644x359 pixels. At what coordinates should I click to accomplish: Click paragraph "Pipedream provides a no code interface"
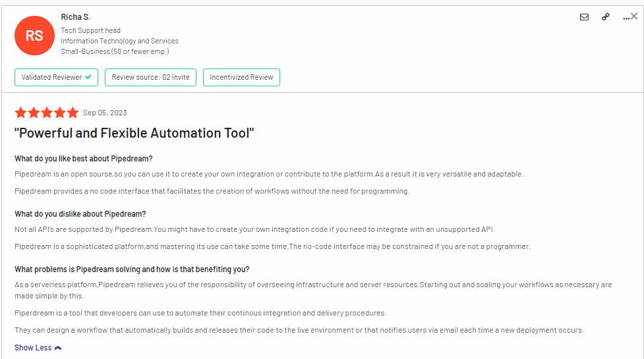tap(212, 191)
